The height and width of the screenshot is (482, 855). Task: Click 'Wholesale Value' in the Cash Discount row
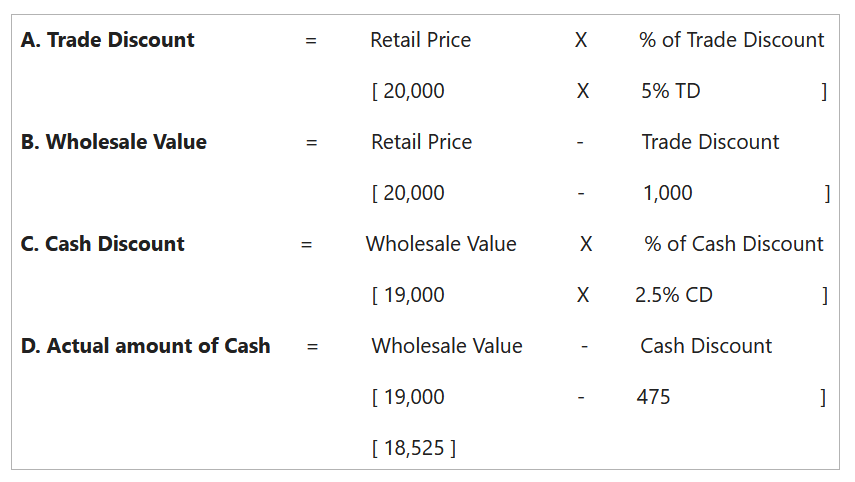(x=441, y=244)
